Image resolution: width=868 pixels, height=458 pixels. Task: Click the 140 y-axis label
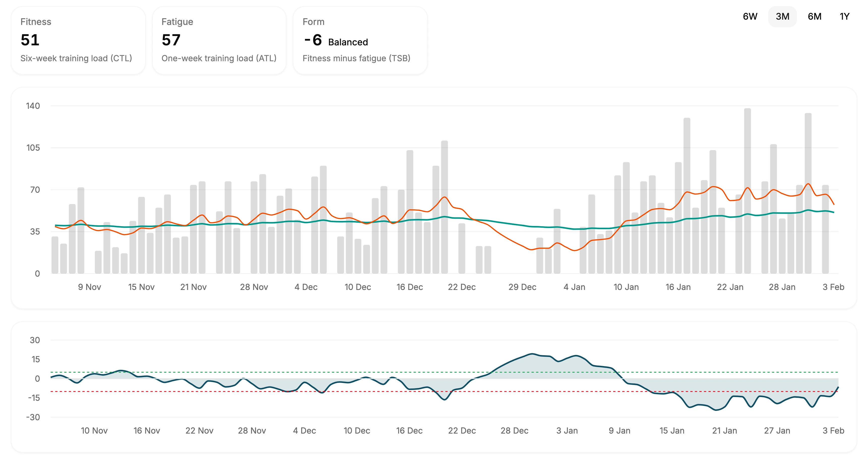(33, 106)
